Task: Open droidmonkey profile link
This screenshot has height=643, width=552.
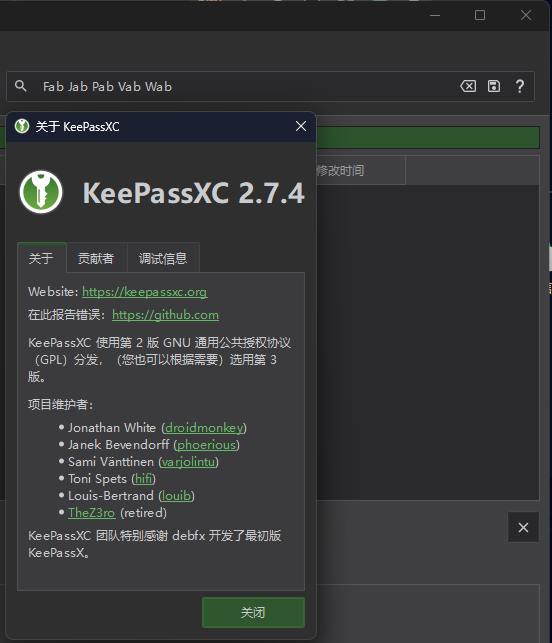Action: tap(204, 428)
